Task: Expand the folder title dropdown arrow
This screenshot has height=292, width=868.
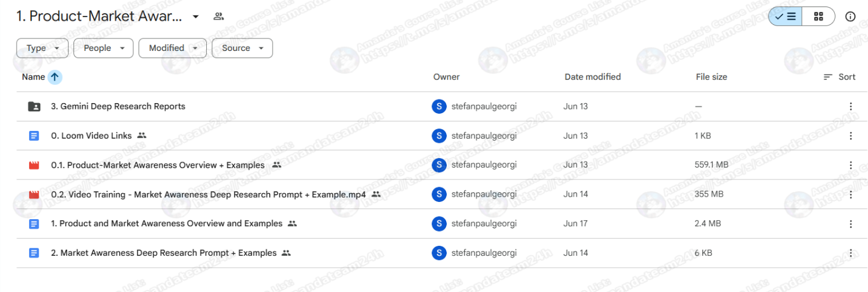Action: pyautogui.click(x=196, y=17)
